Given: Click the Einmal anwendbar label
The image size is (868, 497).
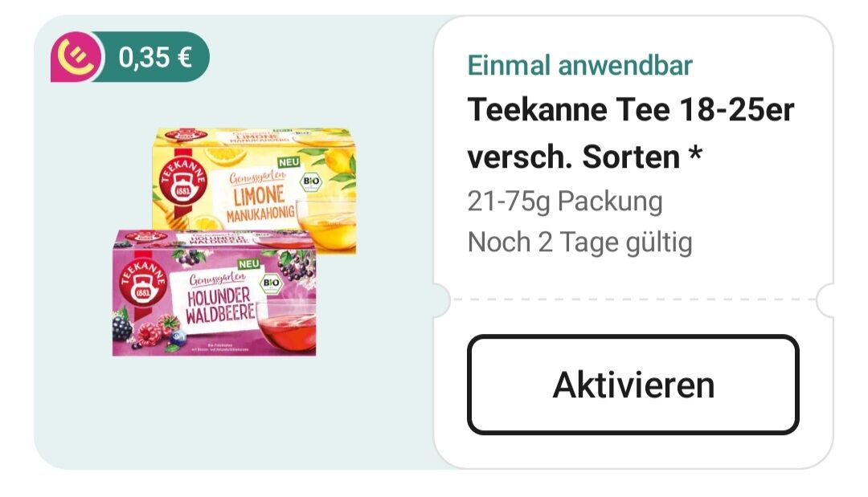Looking at the screenshot, I should click(x=579, y=65).
